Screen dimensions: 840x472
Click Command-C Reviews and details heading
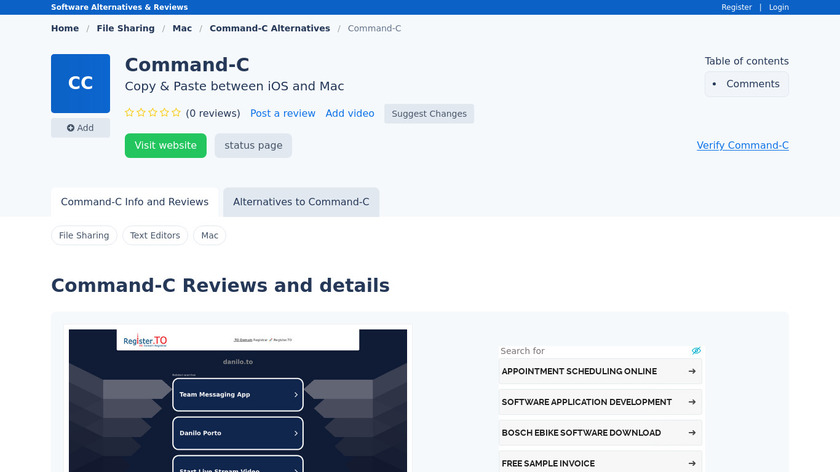[220, 286]
